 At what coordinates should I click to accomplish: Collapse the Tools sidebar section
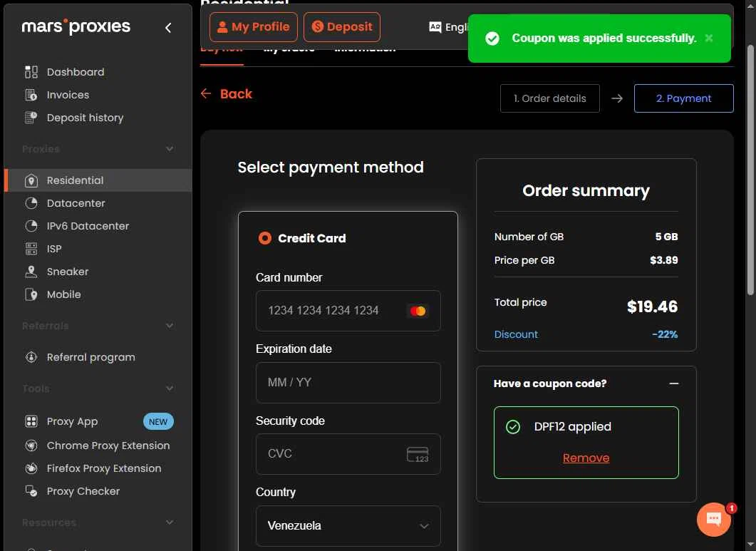point(170,388)
